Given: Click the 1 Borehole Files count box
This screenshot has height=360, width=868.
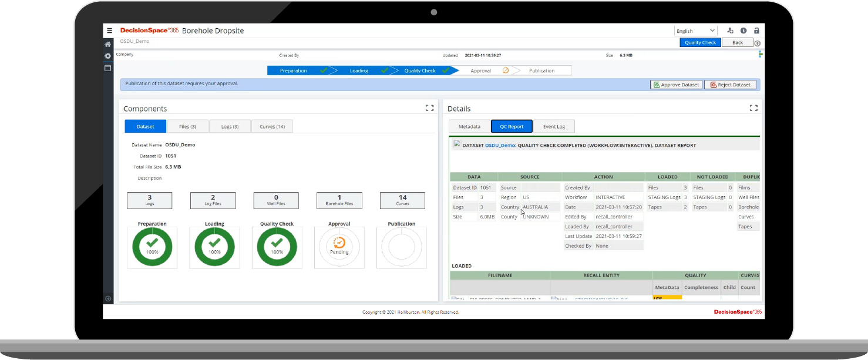Looking at the screenshot, I should 339,200.
